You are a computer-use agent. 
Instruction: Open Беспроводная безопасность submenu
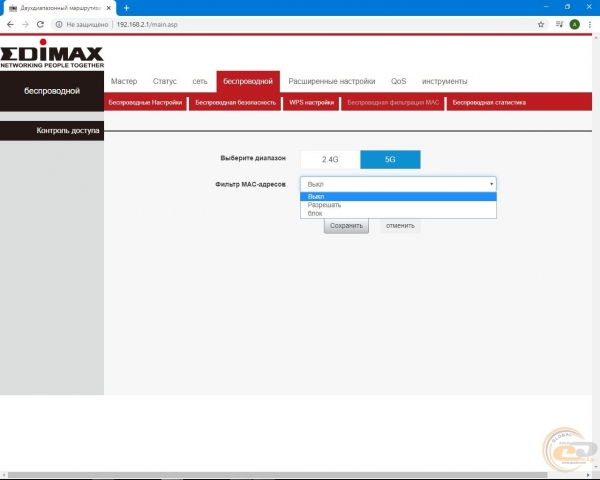click(235, 102)
